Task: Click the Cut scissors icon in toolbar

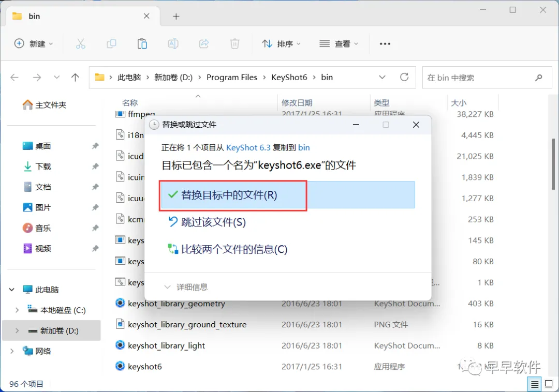Action: click(81, 44)
